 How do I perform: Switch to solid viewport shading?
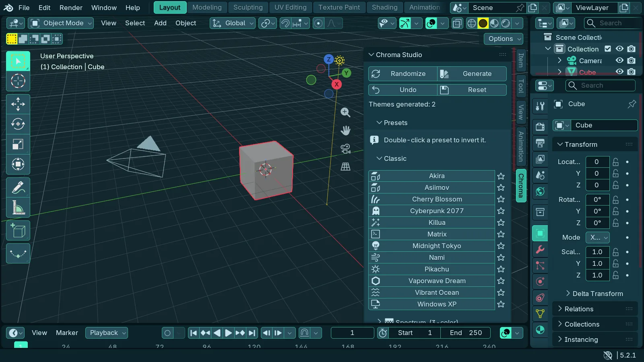pyautogui.click(x=483, y=23)
